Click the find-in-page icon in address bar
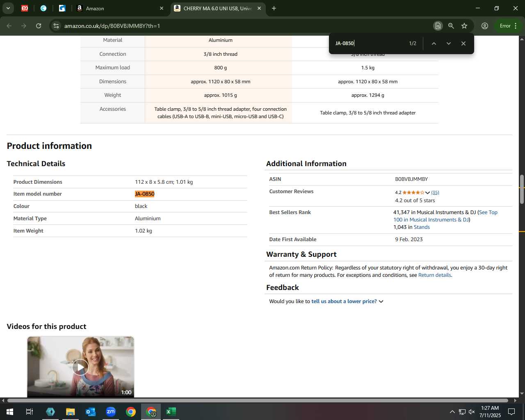The height and width of the screenshot is (420, 525). tap(438, 26)
